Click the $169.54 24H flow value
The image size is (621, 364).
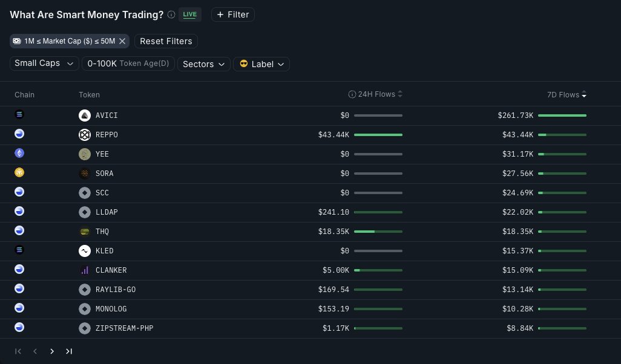334,290
